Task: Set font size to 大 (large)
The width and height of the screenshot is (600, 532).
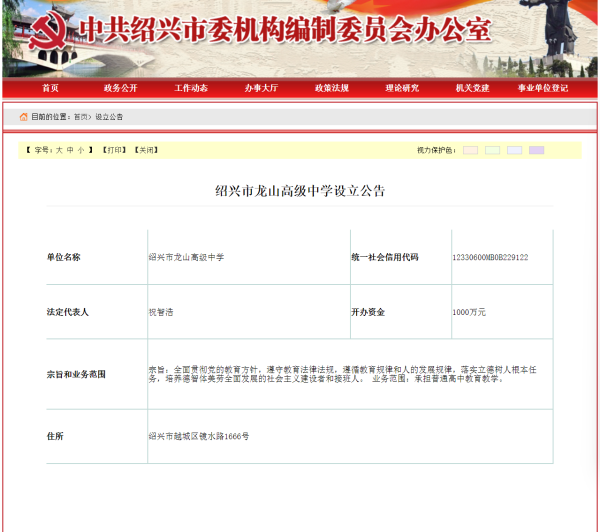Action: pos(58,150)
